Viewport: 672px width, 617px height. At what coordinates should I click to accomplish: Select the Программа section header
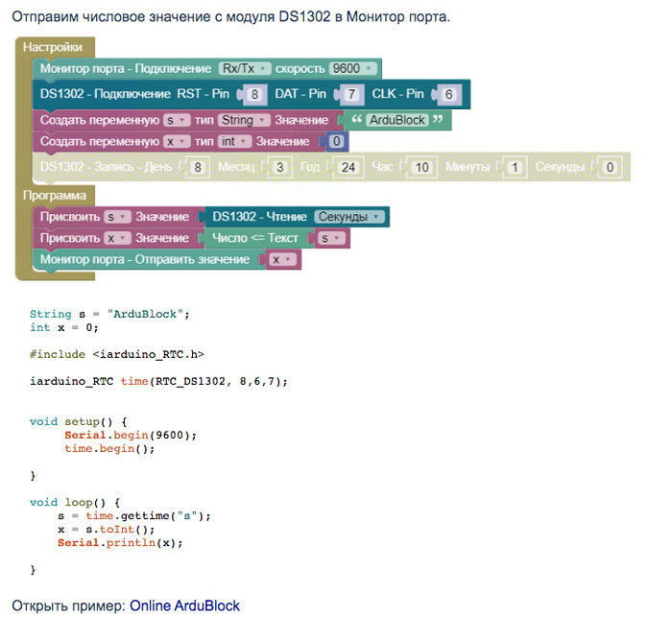[55, 196]
